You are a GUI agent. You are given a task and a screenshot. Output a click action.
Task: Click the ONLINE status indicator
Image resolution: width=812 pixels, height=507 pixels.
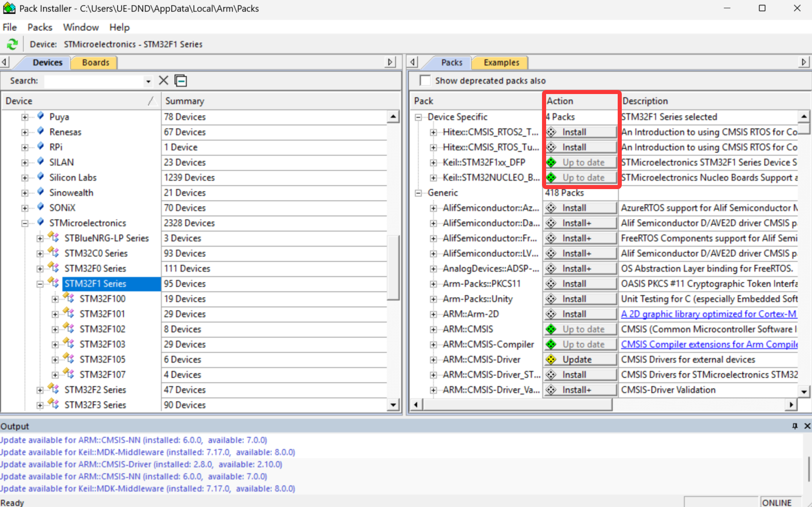pyautogui.click(x=777, y=502)
